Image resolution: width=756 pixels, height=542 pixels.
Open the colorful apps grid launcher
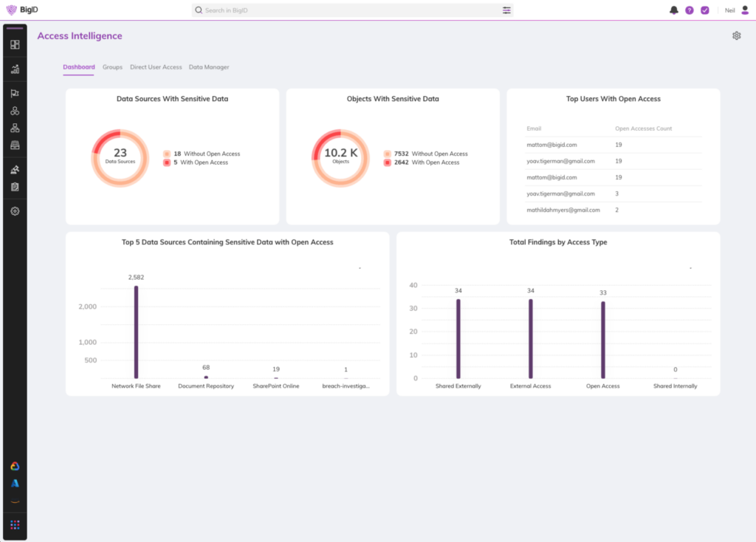click(x=15, y=525)
